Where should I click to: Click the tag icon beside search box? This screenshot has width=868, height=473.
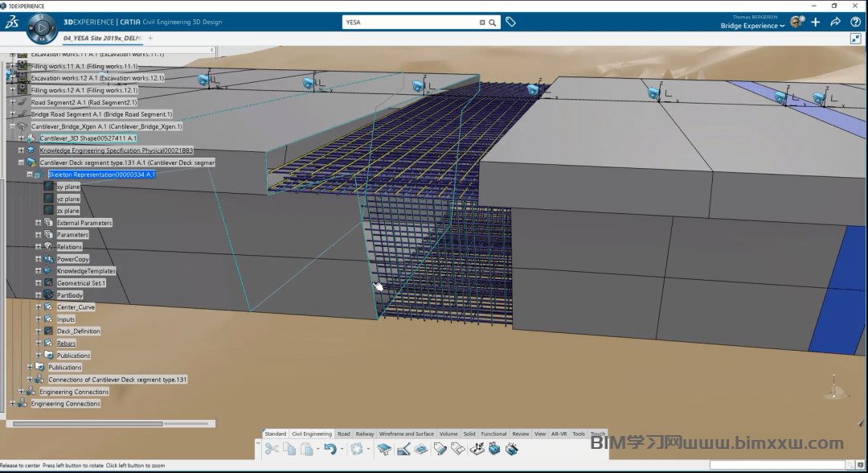(510, 23)
